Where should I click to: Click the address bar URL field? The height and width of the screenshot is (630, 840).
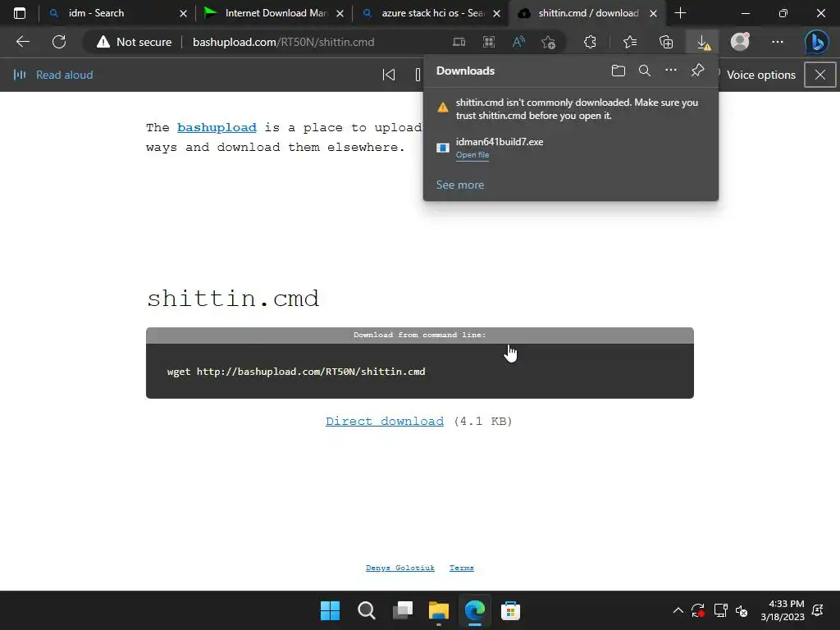pyautogui.click(x=283, y=42)
